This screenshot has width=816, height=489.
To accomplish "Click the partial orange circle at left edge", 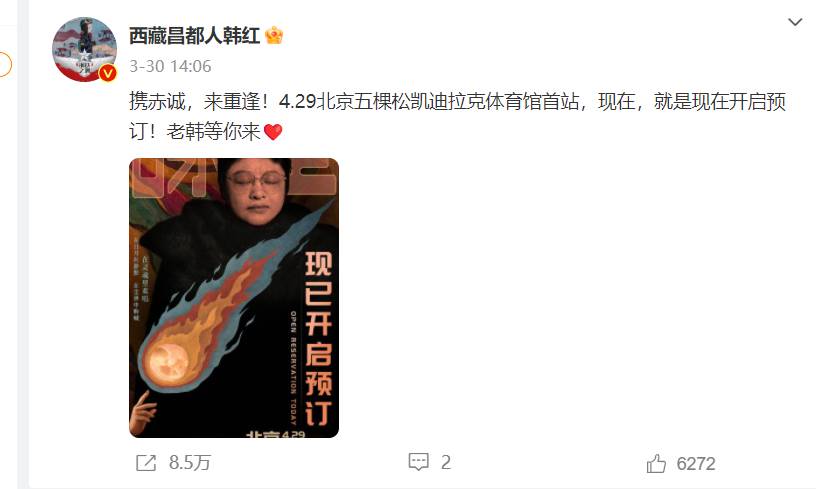I will pyautogui.click(x=5, y=65).
